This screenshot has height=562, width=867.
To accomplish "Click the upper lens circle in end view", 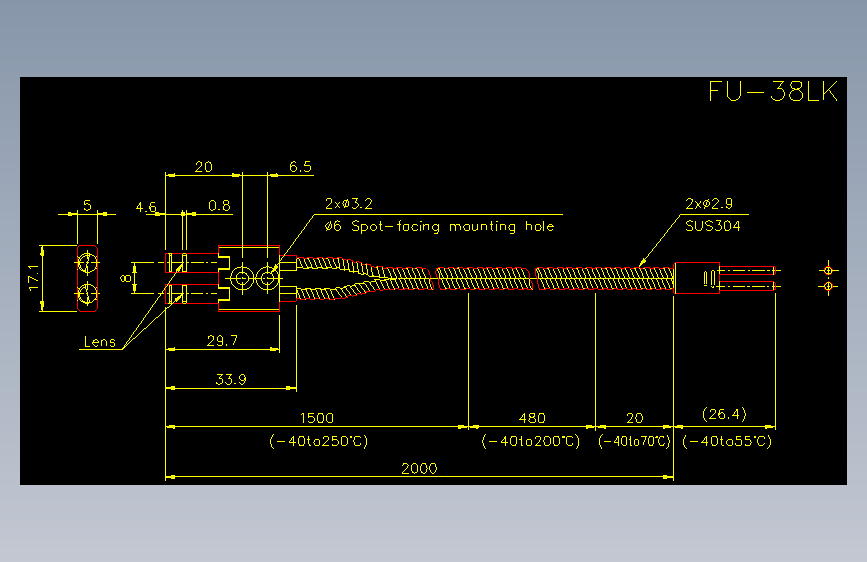I will coord(87,262).
